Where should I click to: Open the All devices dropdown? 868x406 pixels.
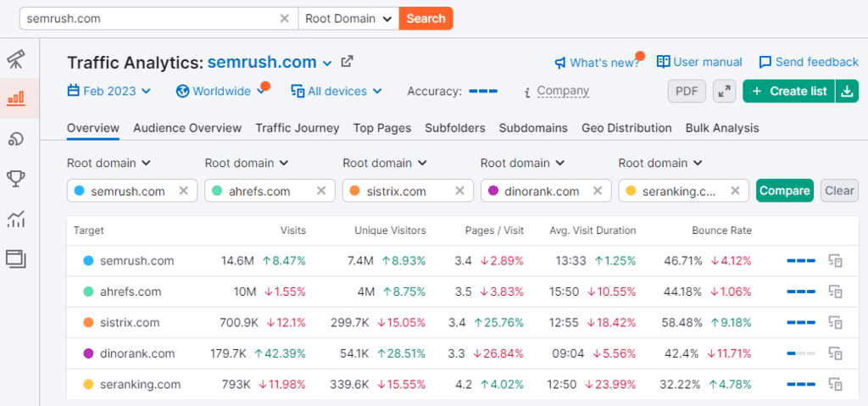(337, 91)
